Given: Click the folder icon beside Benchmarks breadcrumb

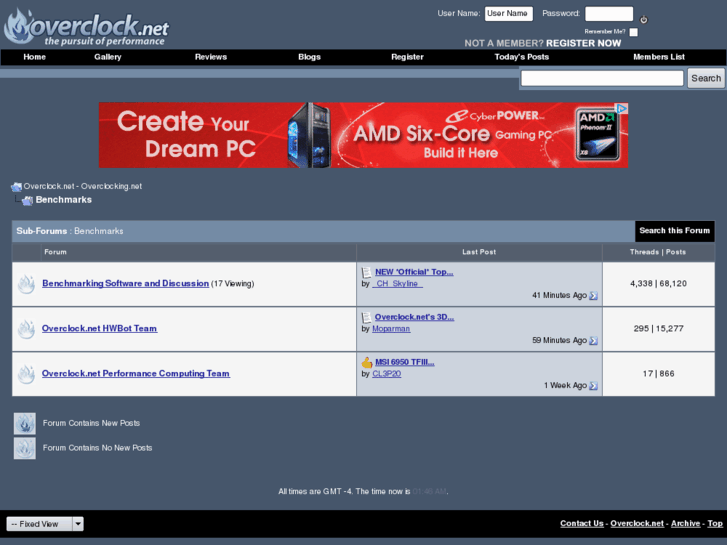Looking at the screenshot, I should [x=27, y=200].
